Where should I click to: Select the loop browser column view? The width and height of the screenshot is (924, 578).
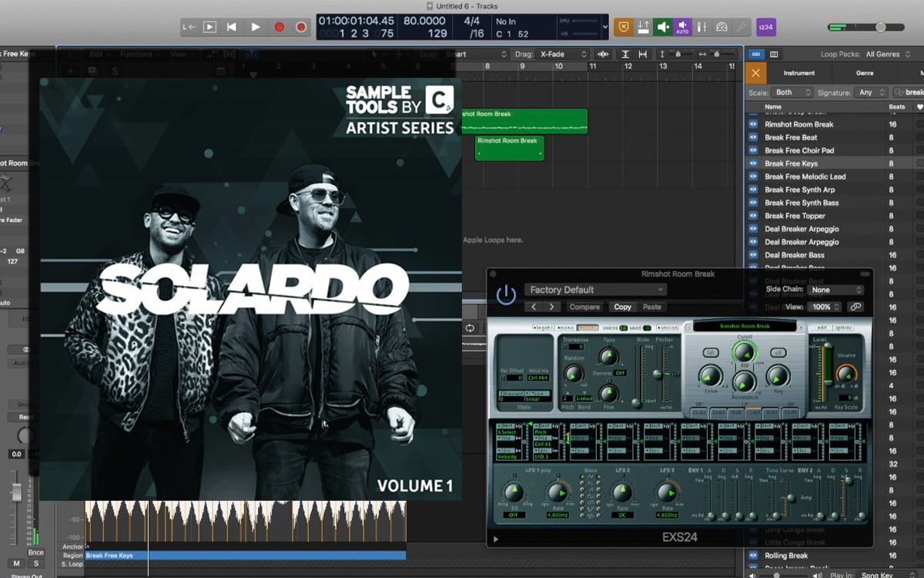774,54
